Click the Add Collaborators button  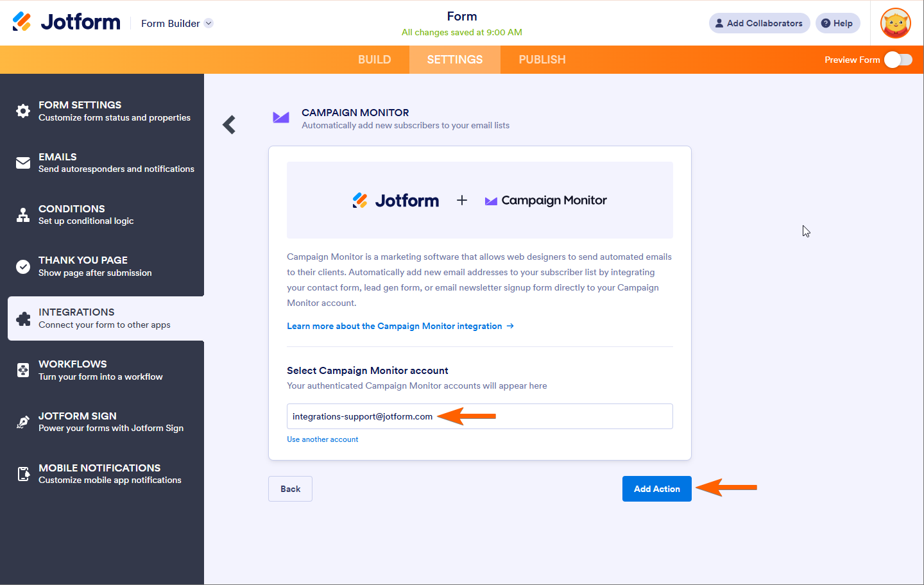tap(759, 23)
